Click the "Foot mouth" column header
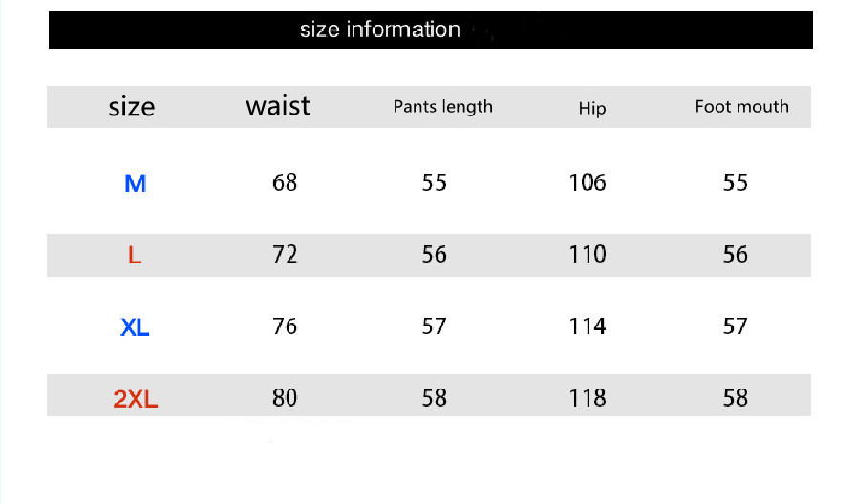The image size is (856, 504). click(742, 106)
